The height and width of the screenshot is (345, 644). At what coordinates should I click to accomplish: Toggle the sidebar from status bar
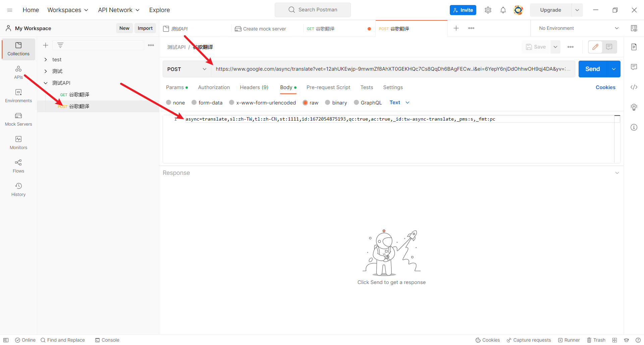6,340
